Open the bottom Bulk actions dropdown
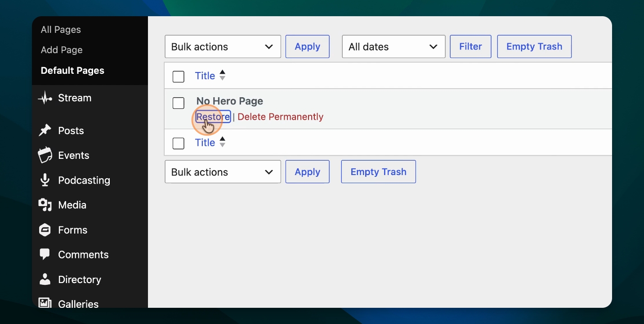 coord(223,172)
